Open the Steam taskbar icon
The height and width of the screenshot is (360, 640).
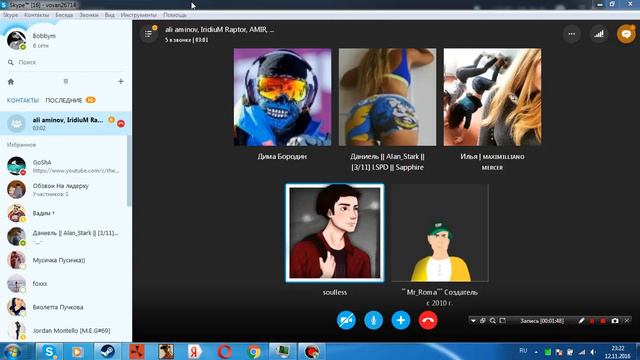(107, 351)
